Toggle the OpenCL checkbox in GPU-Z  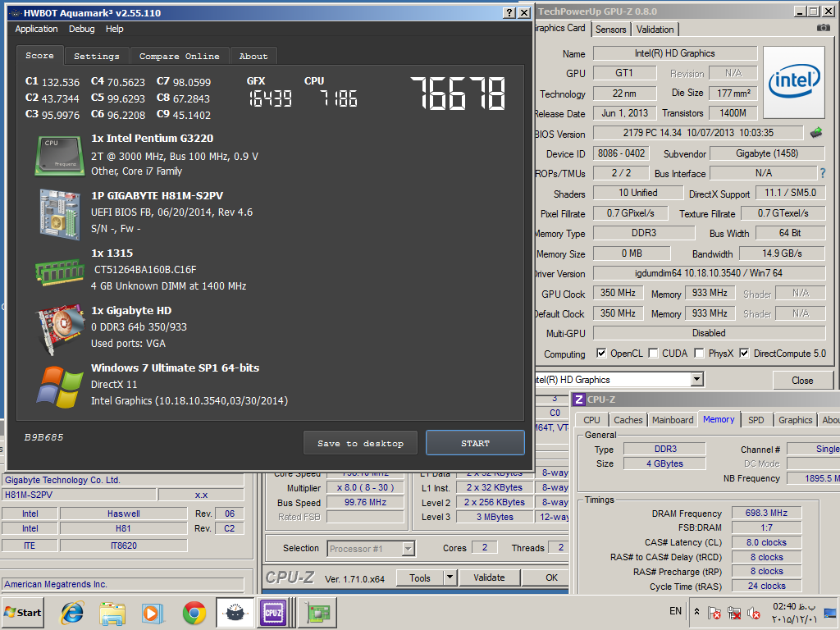tap(601, 353)
